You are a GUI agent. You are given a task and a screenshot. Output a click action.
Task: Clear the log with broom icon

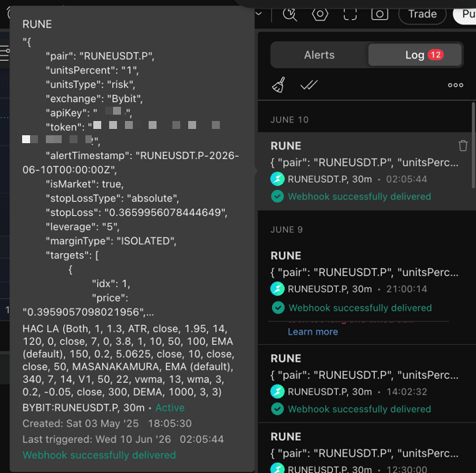278,85
